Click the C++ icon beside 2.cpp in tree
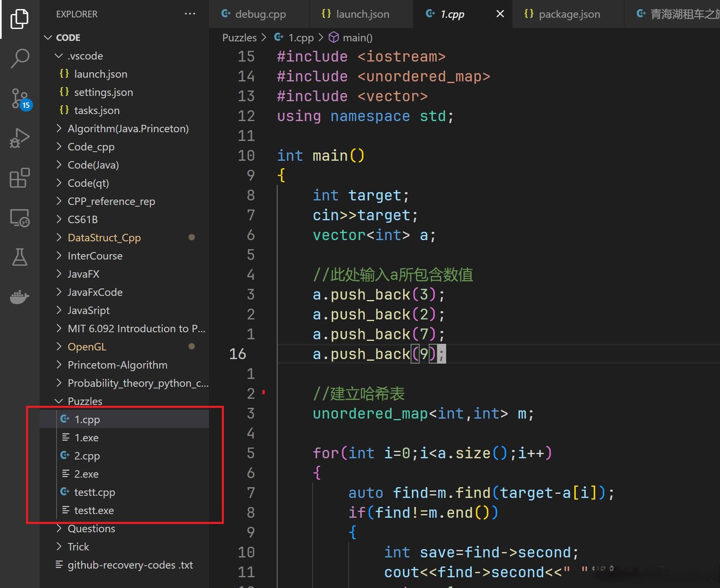 65,455
